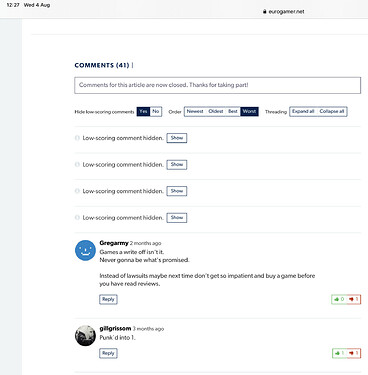Click gillgrissom's profile avatar photo
Screen dimensions: 368x375
click(x=85, y=336)
